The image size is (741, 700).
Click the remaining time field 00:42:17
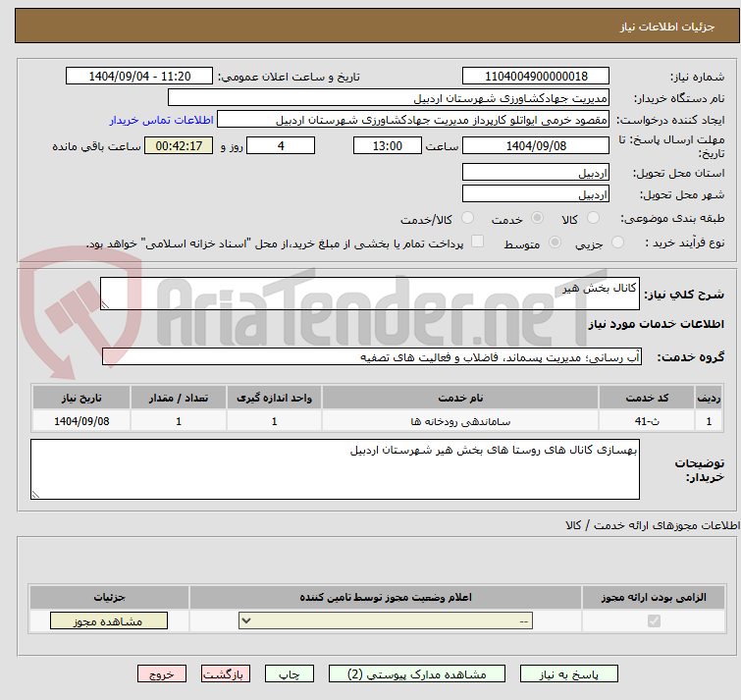tap(179, 145)
